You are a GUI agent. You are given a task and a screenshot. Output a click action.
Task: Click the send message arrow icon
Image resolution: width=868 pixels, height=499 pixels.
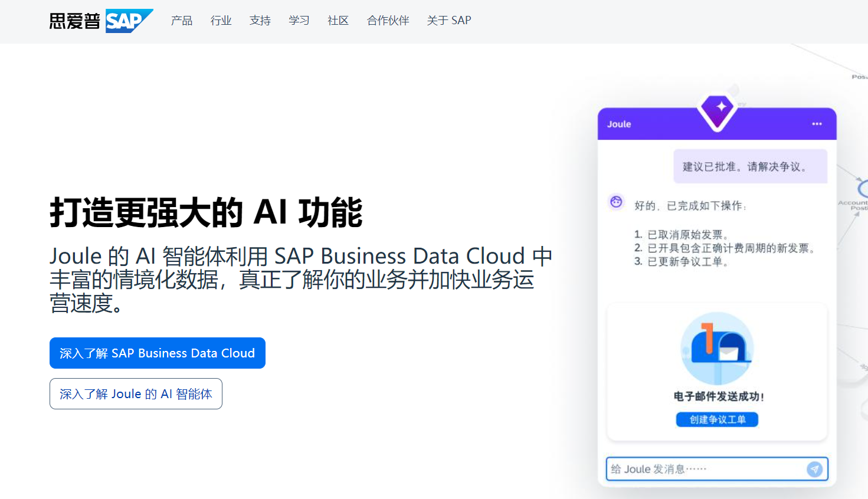[815, 469]
